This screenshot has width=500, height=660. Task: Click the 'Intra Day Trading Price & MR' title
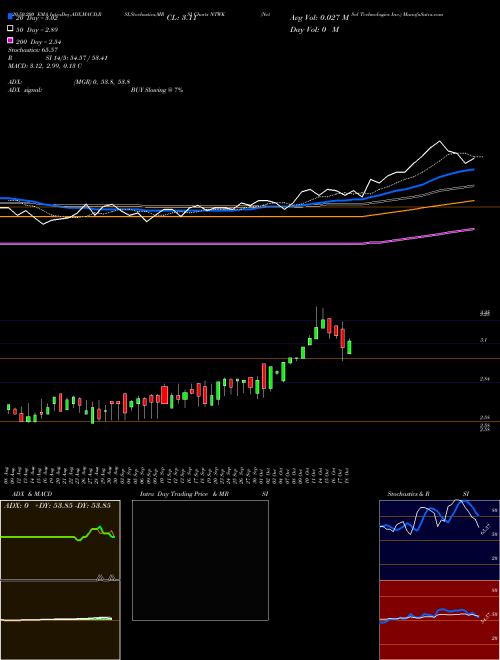(184, 494)
